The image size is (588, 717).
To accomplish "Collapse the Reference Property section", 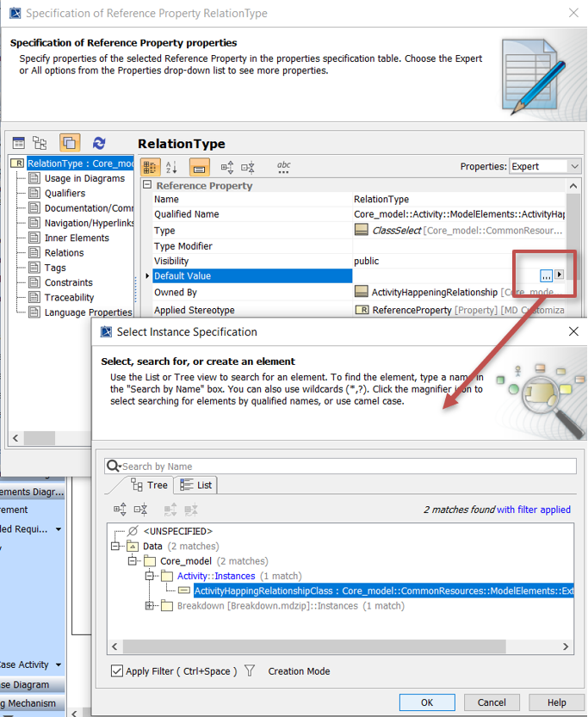I will [147, 185].
